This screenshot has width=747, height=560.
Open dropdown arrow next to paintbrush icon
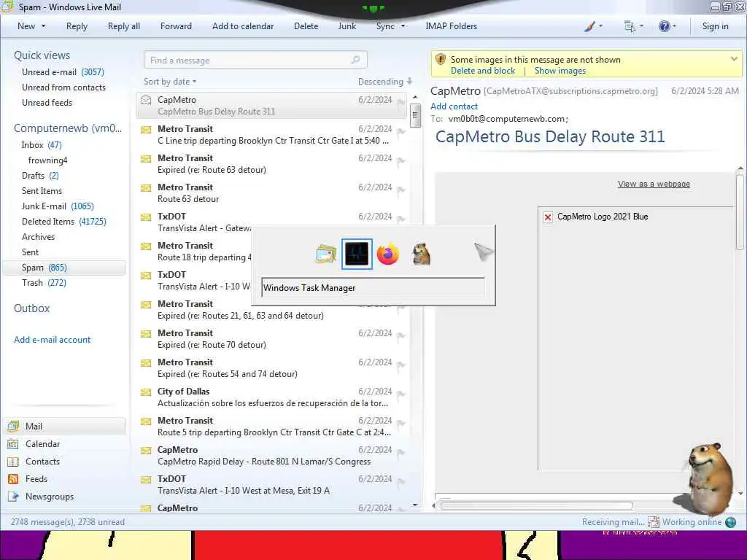point(600,26)
